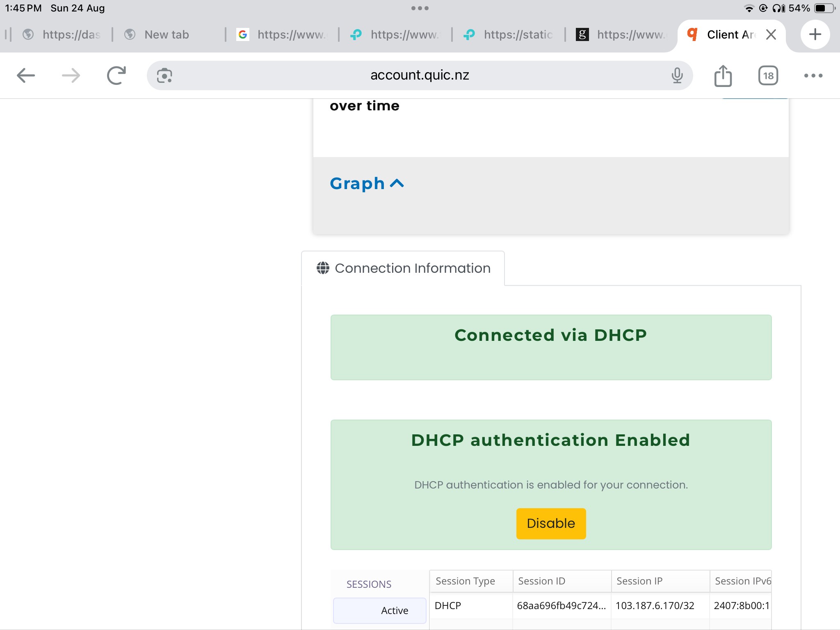Open a new tab with plus button
The width and height of the screenshot is (840, 630).
(815, 34)
